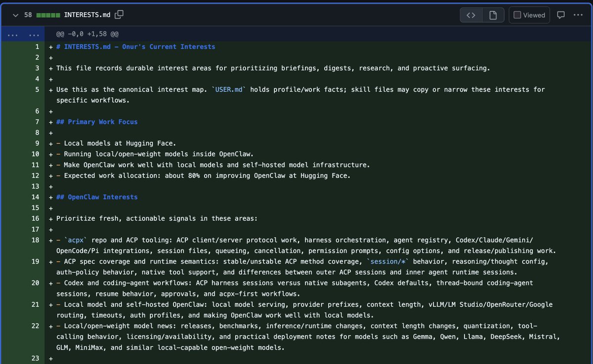The width and height of the screenshot is (593, 364).
Task: Switch to source diff view
Action: coord(471,15)
